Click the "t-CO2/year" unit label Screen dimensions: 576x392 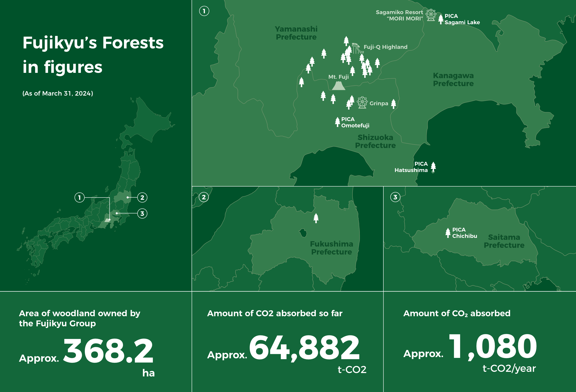tap(509, 368)
